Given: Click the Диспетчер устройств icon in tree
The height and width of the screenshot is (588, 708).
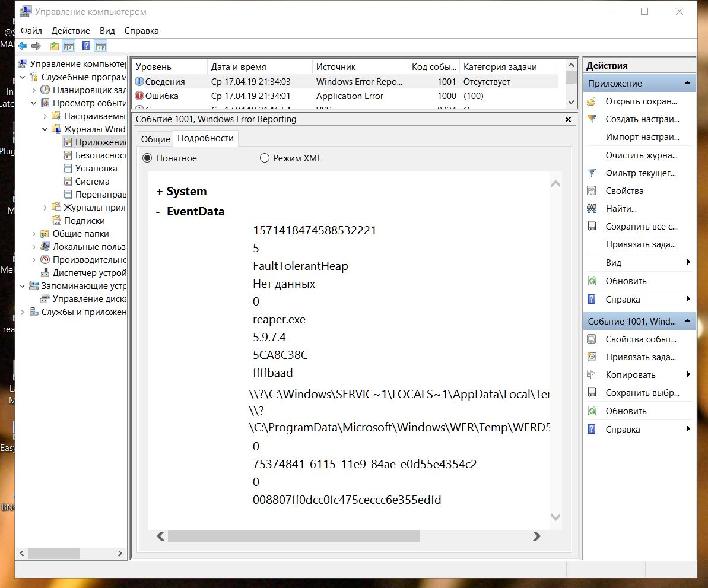Looking at the screenshot, I should pos(45,273).
